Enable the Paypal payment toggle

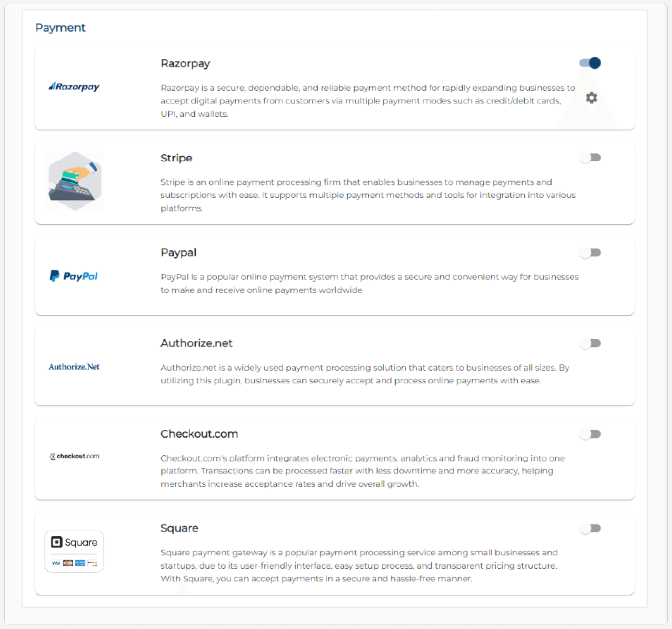(590, 253)
